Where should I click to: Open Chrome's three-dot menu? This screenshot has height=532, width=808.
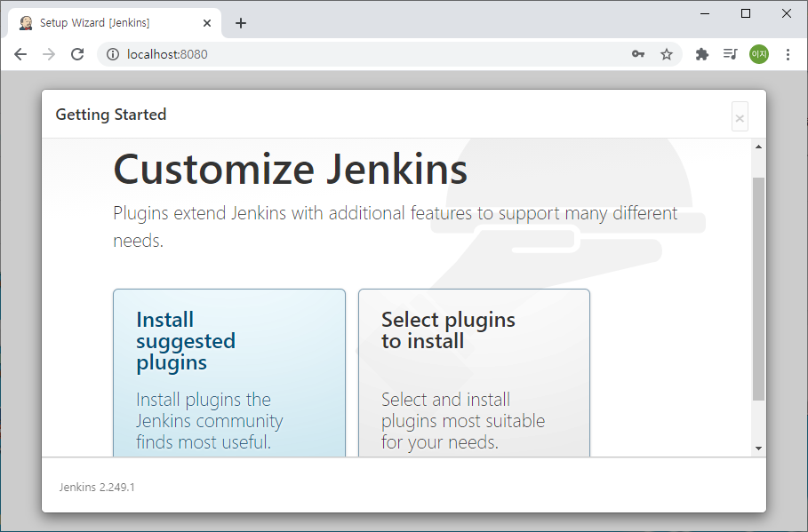point(788,54)
